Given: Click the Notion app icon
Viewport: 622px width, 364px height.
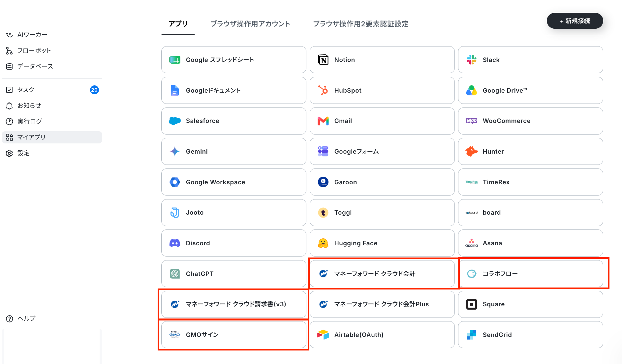Looking at the screenshot, I should coord(323,60).
